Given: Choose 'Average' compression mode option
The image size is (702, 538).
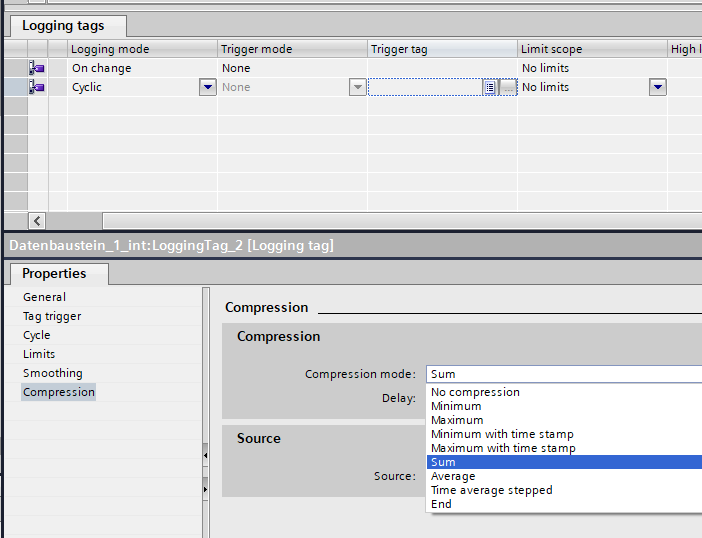Looking at the screenshot, I should point(453,476).
